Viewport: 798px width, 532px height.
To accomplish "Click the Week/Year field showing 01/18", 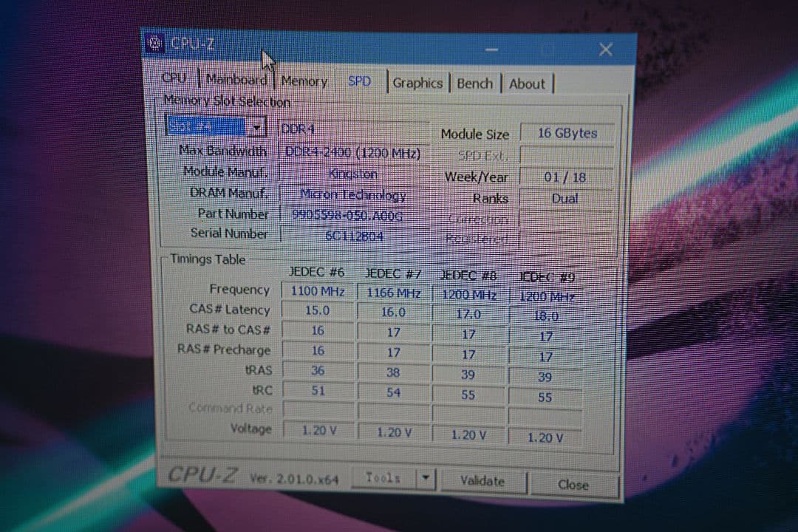I will point(564,177).
